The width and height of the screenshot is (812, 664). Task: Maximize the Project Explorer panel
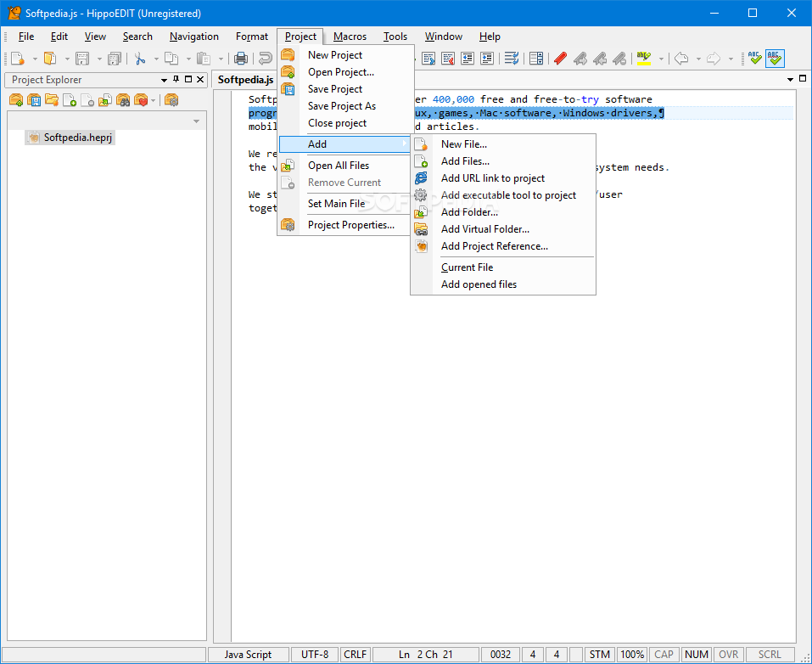(188, 79)
